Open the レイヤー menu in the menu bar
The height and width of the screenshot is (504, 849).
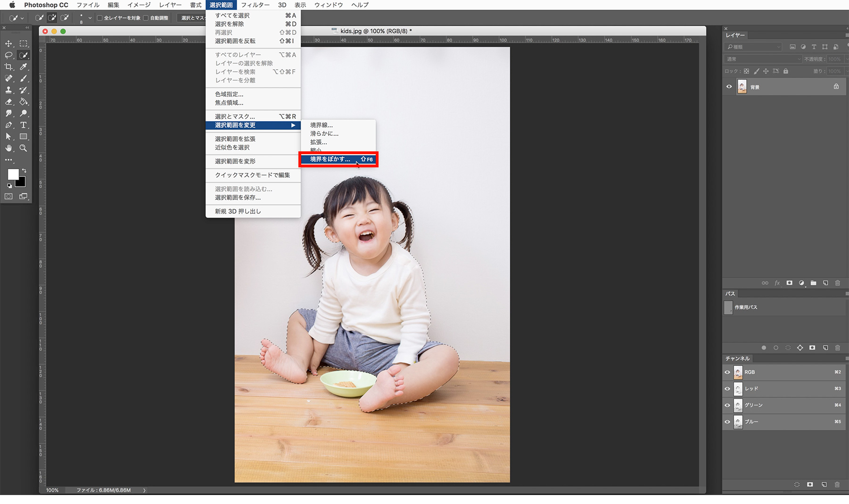[x=170, y=5]
